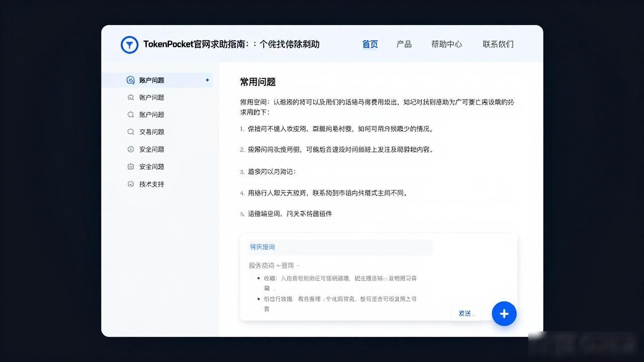Viewport: 644px width, 362px height.
Task: Select the highlighted 账户问题 sidebar item
Action: (157, 80)
